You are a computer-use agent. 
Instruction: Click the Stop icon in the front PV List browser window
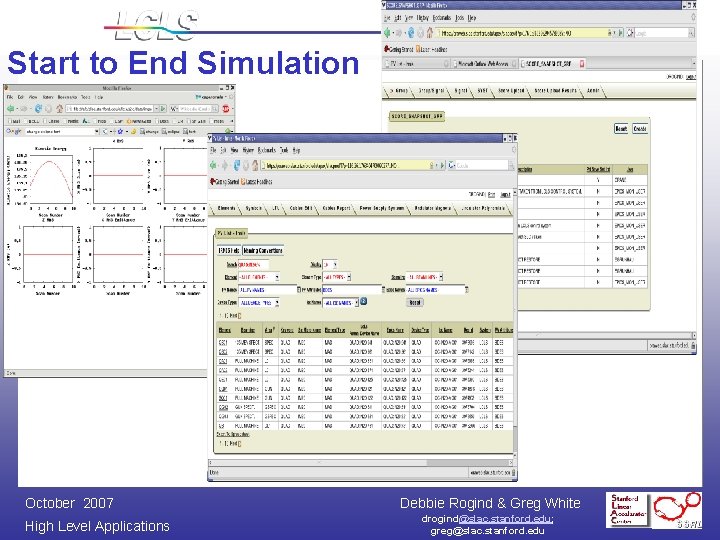(x=246, y=165)
